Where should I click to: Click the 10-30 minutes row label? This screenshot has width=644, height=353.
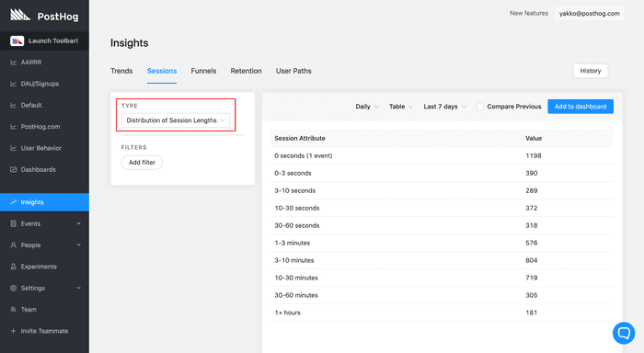point(296,278)
